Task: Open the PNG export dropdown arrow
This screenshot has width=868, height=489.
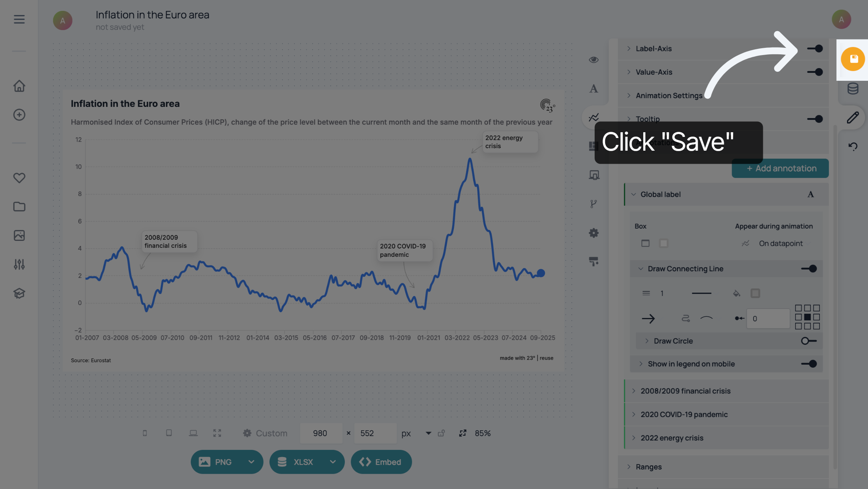Action: point(251,462)
